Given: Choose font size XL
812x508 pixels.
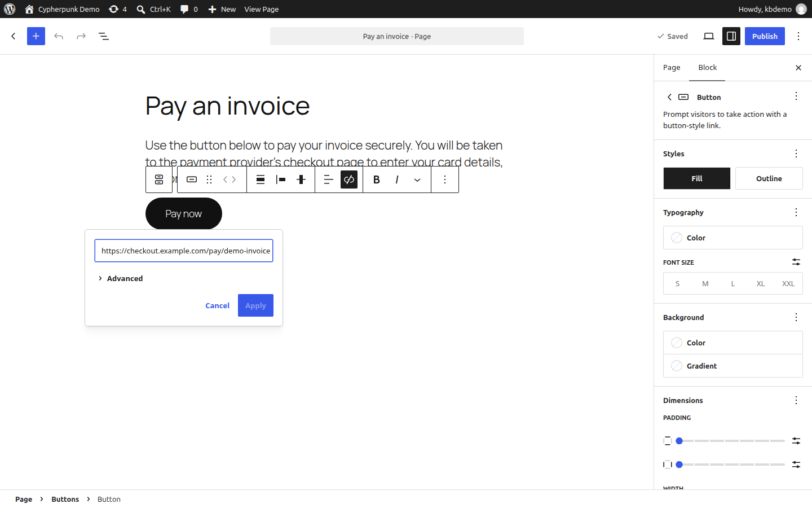Looking at the screenshot, I should (761, 284).
